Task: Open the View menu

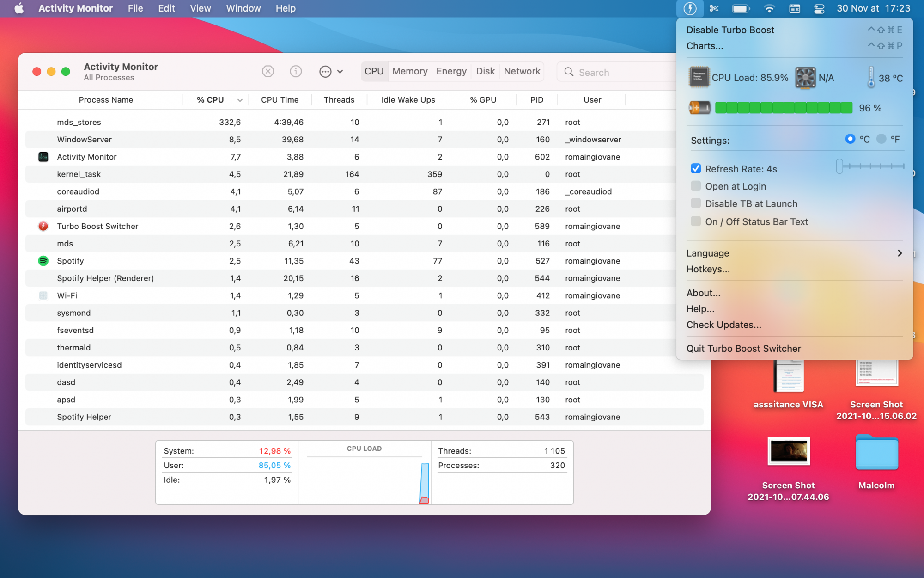Action: click(x=200, y=8)
